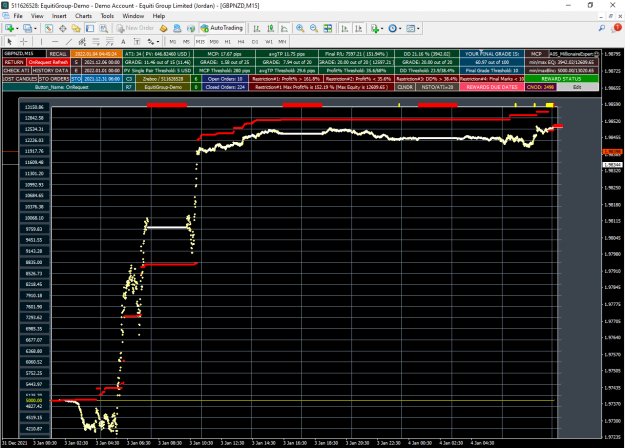
Task: Open the MQL5 community account icon
Action: pos(177,28)
